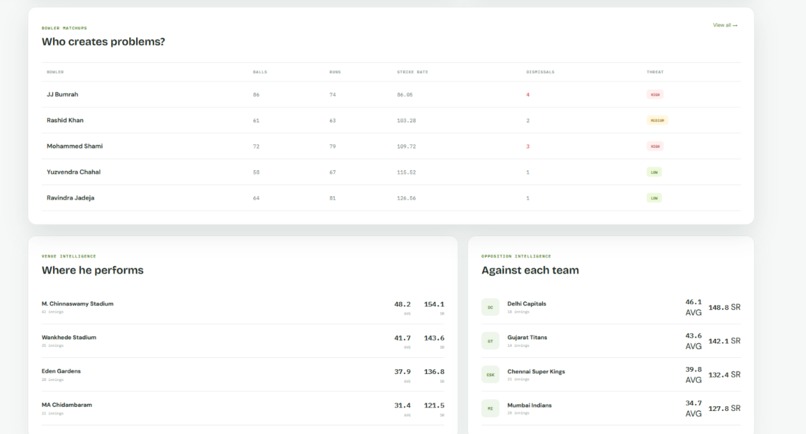Viewport: 806px width, 434px height.
Task: Click the 143.6 strike rate for Wankhede
Action: click(x=434, y=338)
